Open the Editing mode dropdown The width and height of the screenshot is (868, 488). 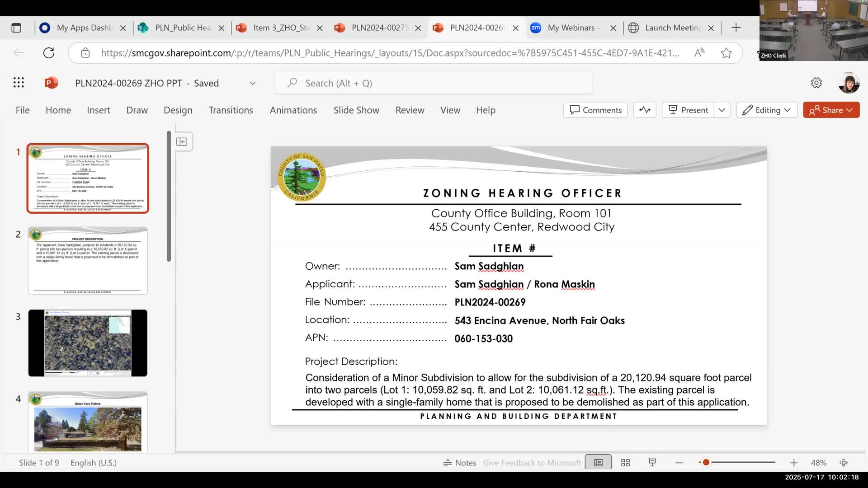(767, 110)
